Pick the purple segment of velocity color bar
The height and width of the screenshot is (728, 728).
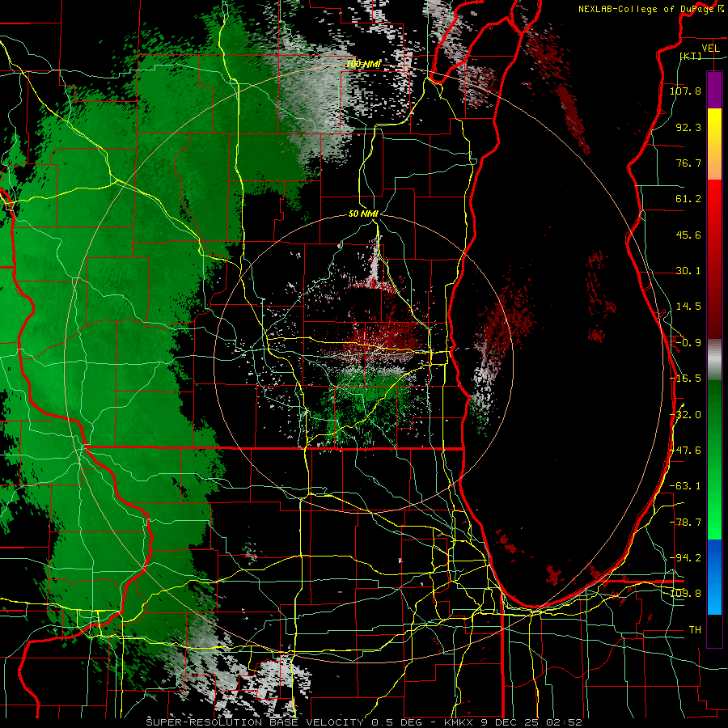714,90
